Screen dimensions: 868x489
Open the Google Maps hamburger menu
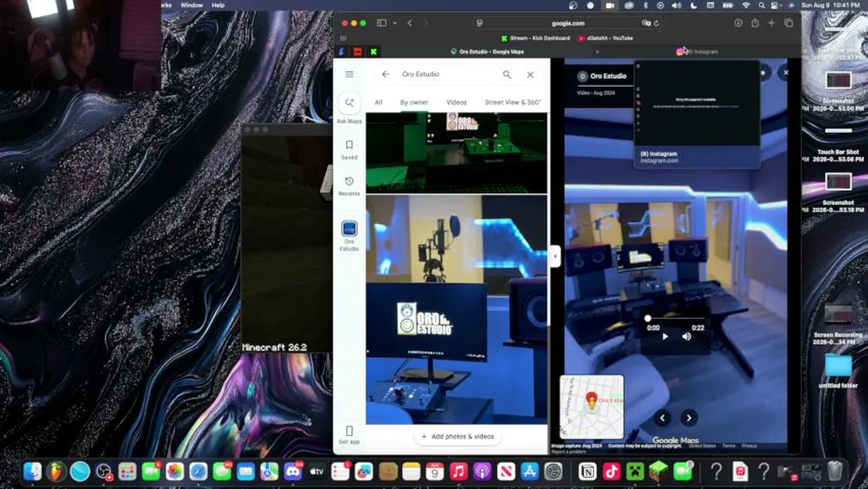[x=349, y=74]
